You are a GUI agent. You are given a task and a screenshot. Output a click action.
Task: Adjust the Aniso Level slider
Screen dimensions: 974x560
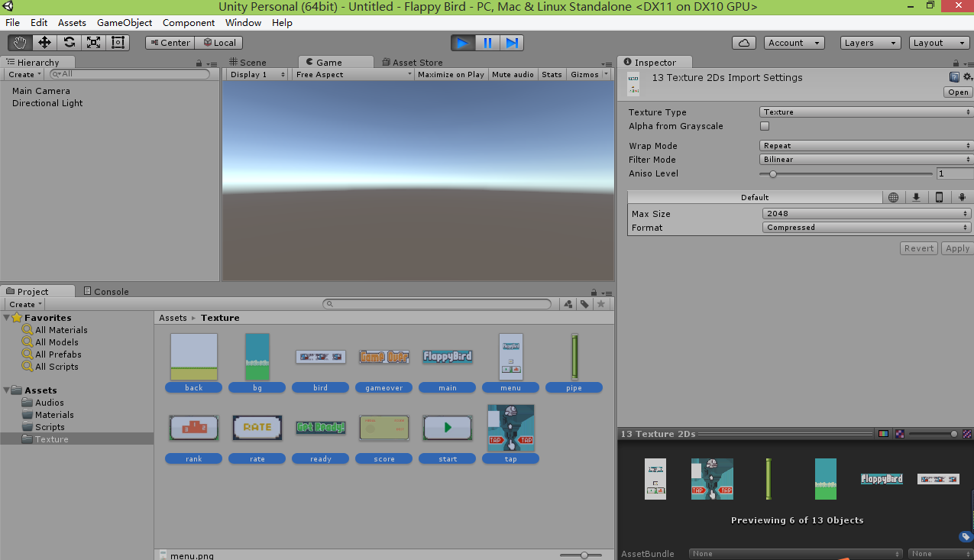pos(773,174)
